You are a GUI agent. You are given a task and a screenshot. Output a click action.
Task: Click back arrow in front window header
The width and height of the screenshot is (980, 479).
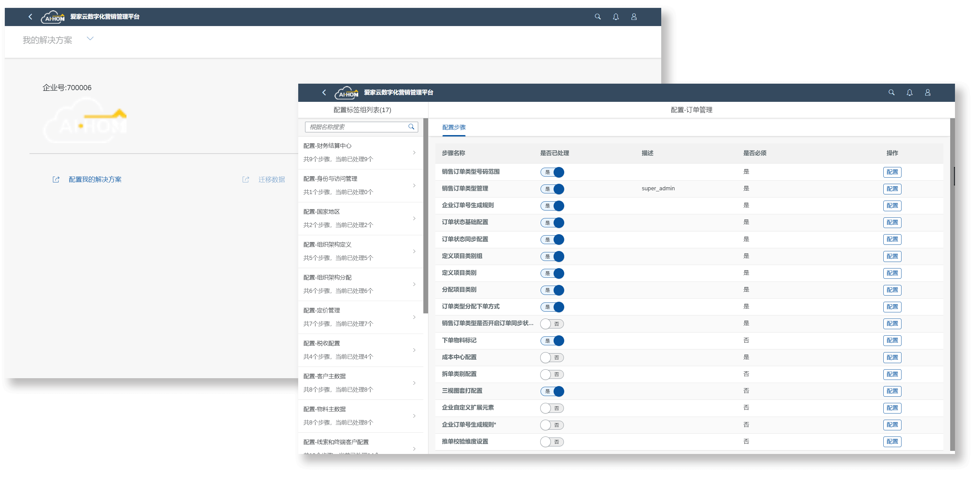click(x=324, y=93)
